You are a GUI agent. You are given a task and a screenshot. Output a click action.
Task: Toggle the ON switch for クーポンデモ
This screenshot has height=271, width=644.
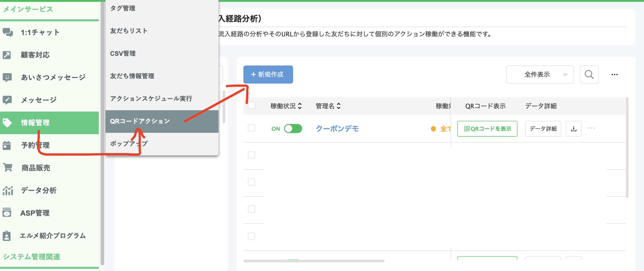click(x=293, y=129)
